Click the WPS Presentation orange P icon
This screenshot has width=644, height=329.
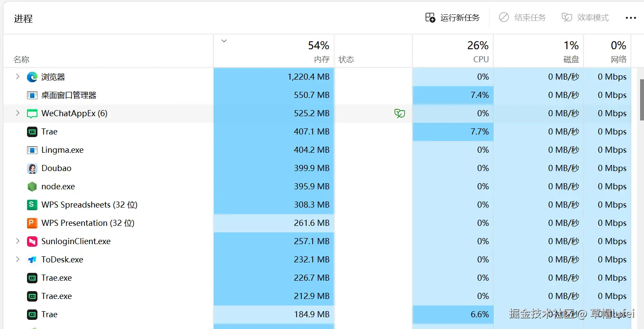[32, 223]
